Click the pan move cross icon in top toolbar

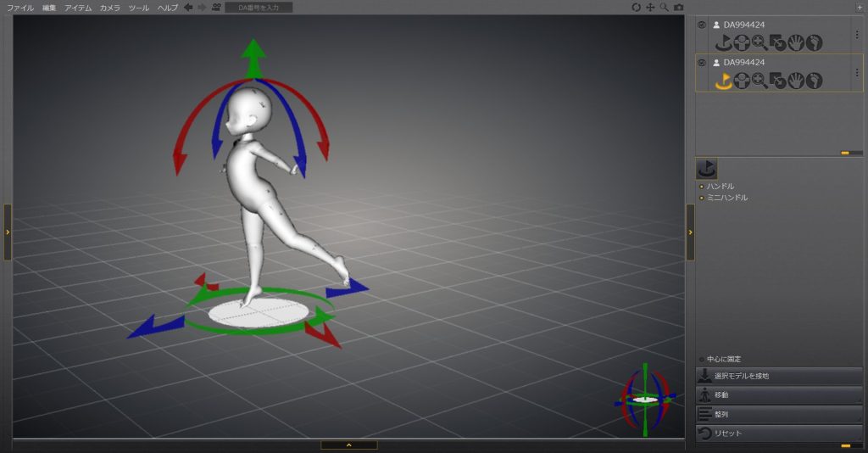(650, 8)
